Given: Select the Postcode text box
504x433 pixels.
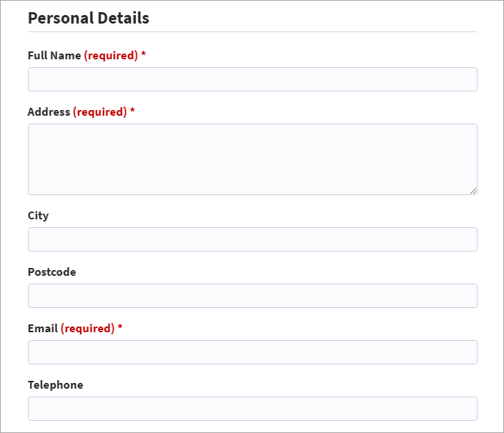Looking at the screenshot, I should tap(252, 296).
